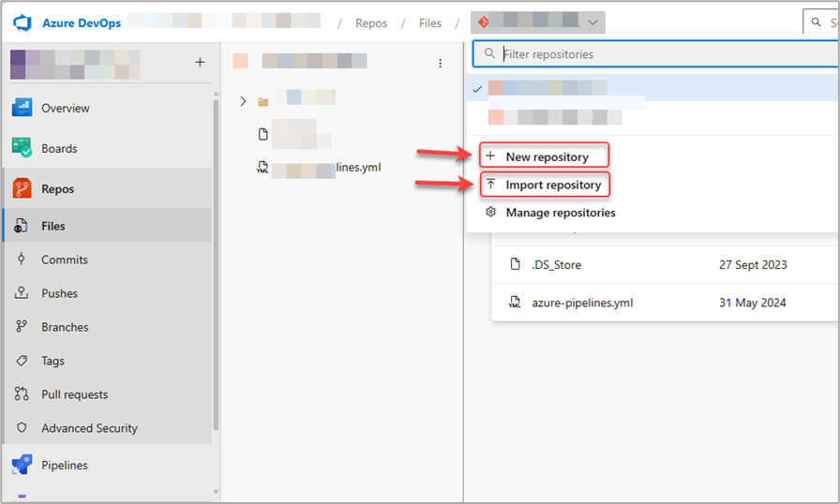
Task: Choose New repository from the dropdown
Action: point(547,156)
